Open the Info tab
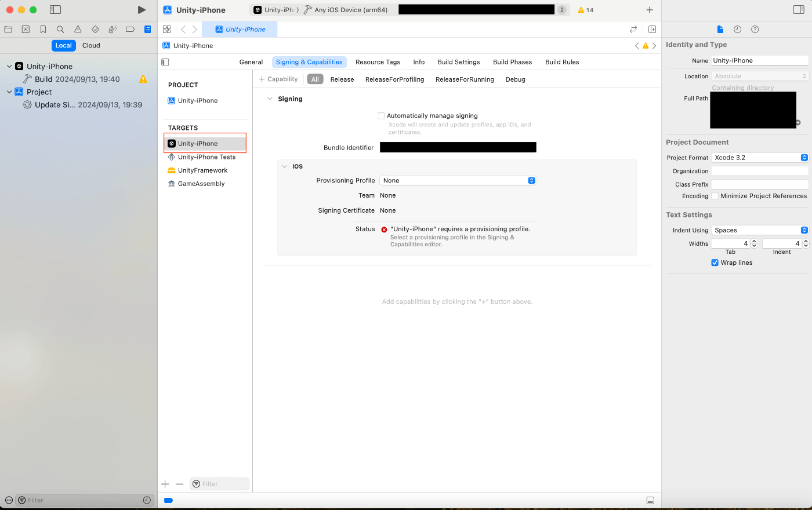Image resolution: width=812 pixels, height=510 pixels. click(x=419, y=62)
